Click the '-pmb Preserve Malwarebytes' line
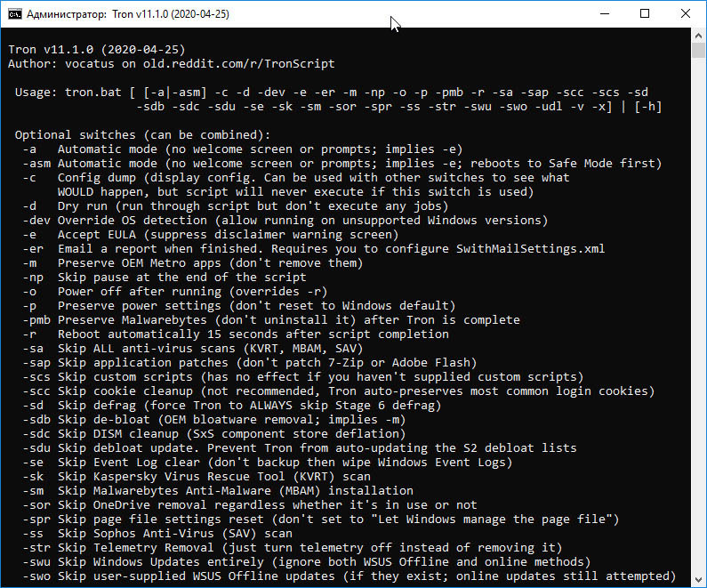Screen dimensions: 707x588 click(271, 319)
